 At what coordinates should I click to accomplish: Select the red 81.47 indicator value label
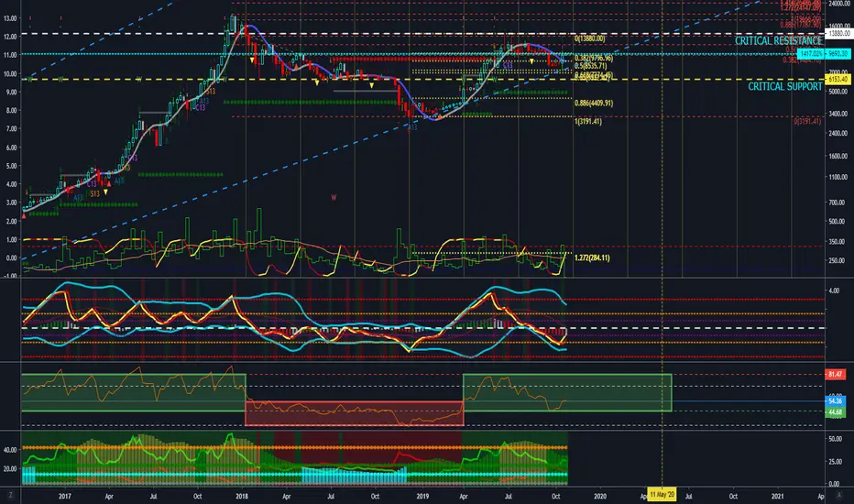pyautogui.click(x=836, y=374)
